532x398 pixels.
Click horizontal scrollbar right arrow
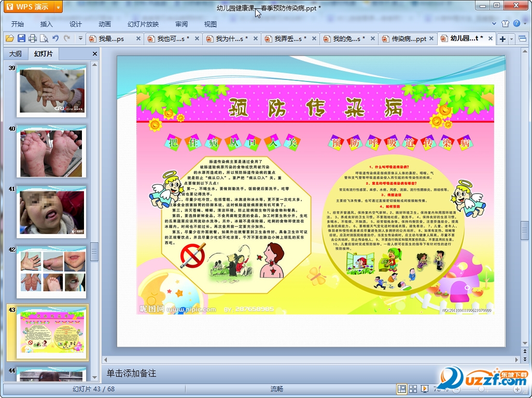click(517, 359)
